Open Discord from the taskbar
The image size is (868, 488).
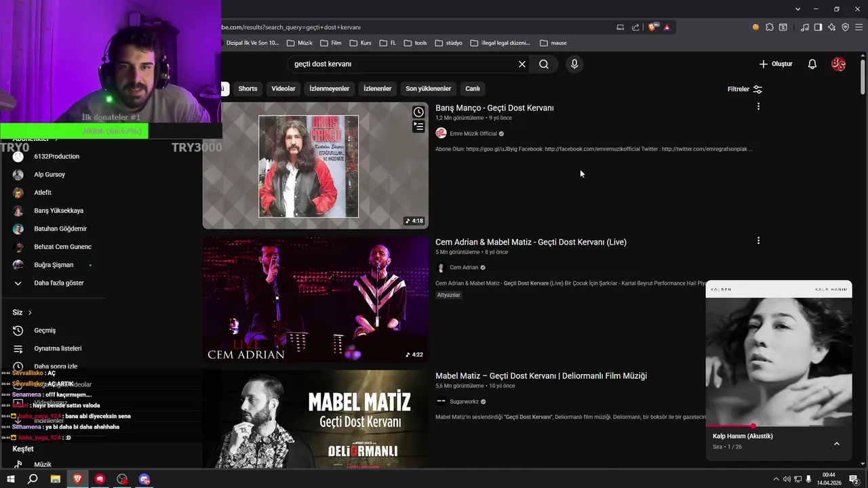pos(144,479)
